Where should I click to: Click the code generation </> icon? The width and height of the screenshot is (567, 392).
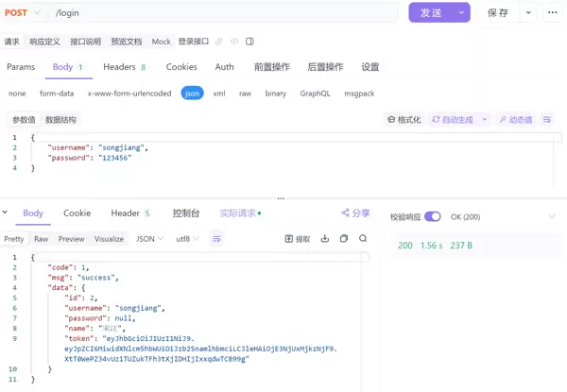click(x=233, y=42)
